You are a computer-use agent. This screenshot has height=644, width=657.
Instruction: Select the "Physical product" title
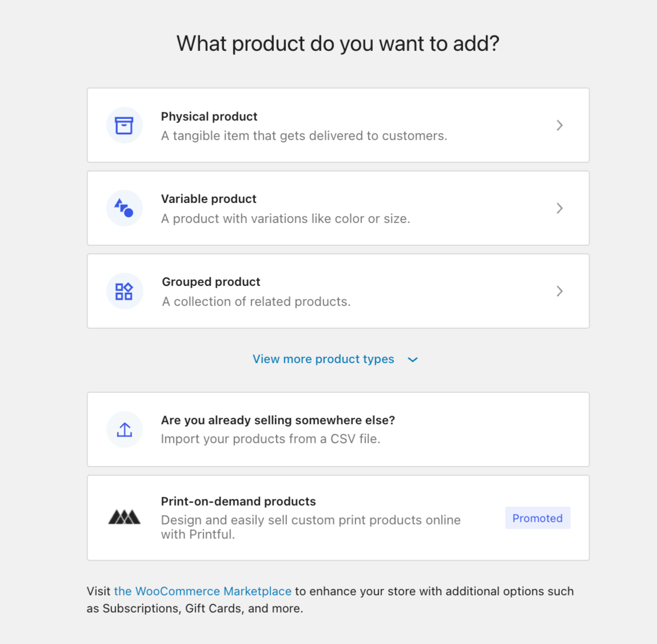[209, 117]
